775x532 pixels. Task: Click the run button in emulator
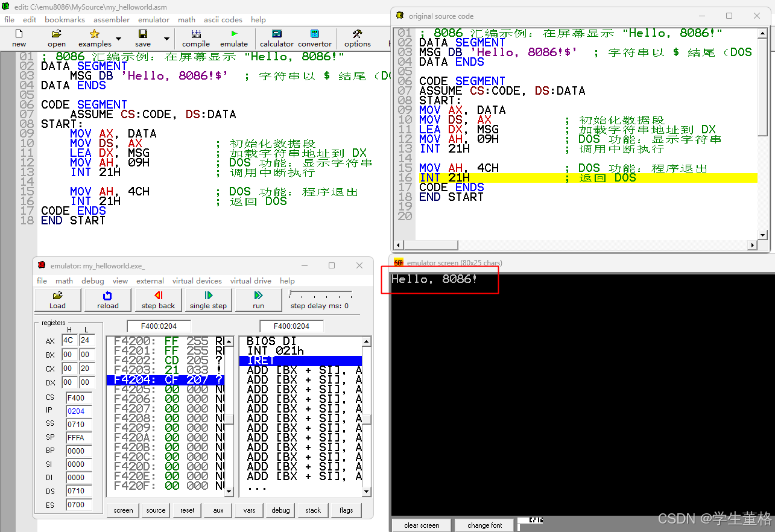pyautogui.click(x=258, y=300)
